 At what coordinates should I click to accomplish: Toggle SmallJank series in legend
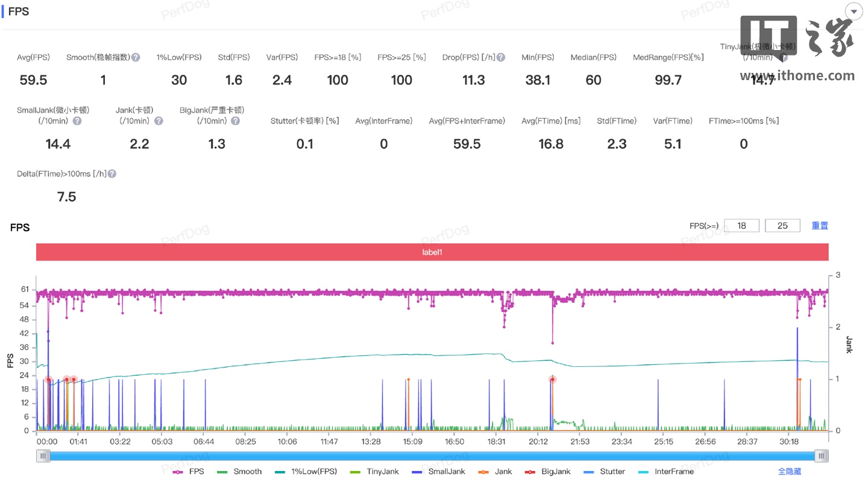[438, 472]
